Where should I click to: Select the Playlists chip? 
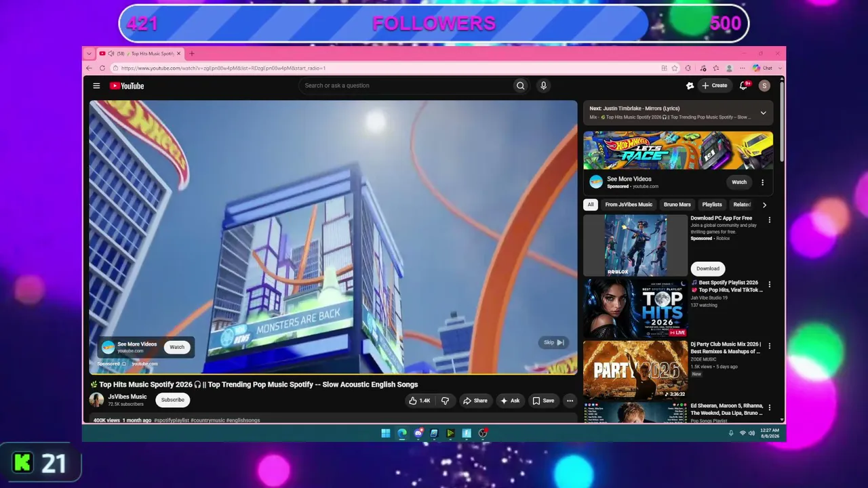tap(712, 205)
